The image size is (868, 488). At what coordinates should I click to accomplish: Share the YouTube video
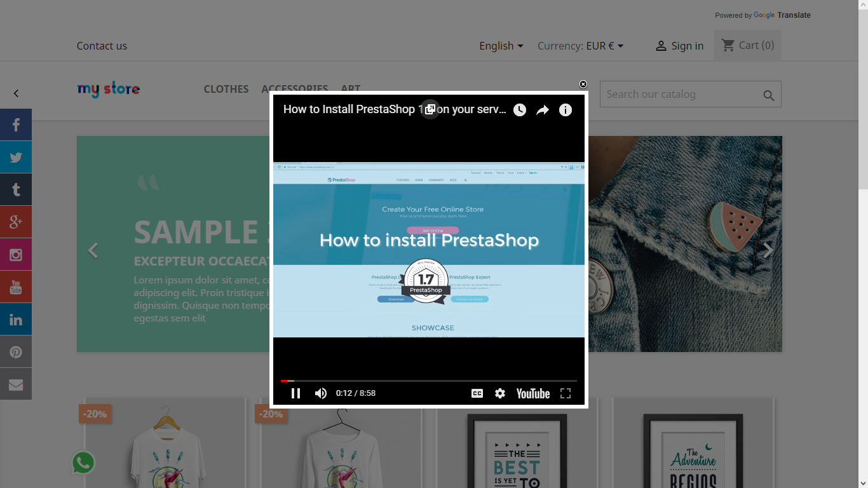(x=543, y=110)
